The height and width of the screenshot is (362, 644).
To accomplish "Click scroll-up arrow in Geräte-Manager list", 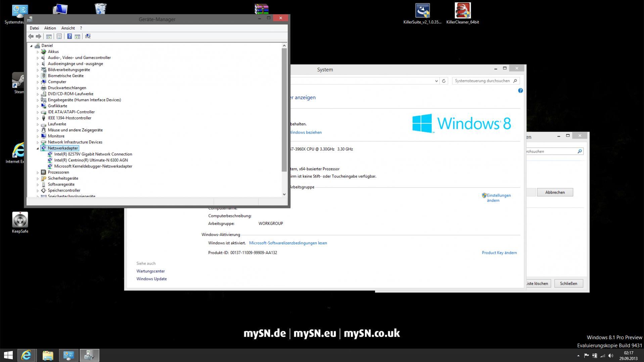I will [284, 46].
